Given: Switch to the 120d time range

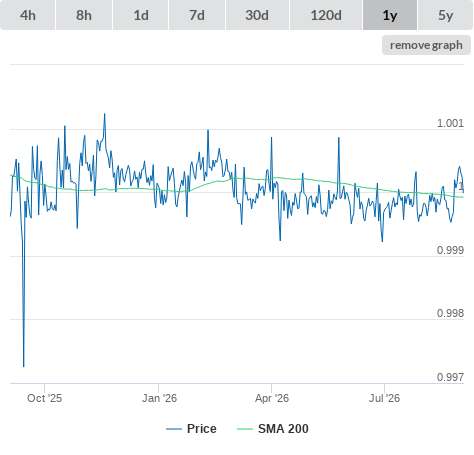Looking at the screenshot, I should tap(326, 15).
